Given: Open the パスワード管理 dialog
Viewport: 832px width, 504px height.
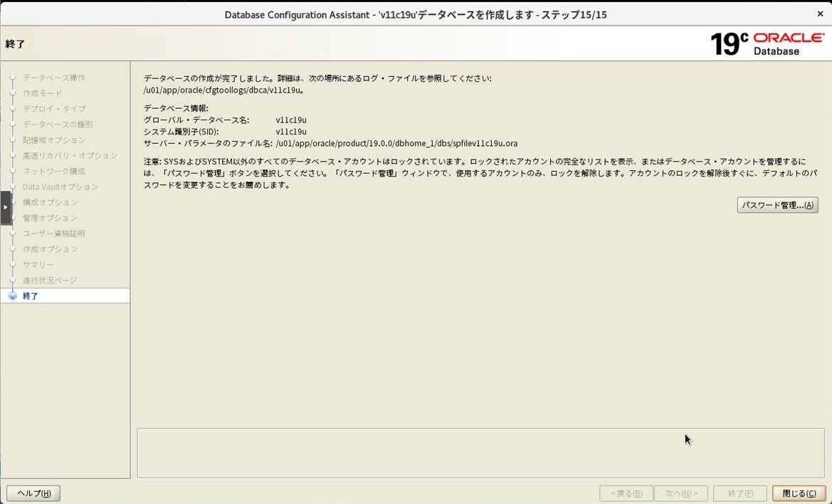Looking at the screenshot, I should 777,205.
